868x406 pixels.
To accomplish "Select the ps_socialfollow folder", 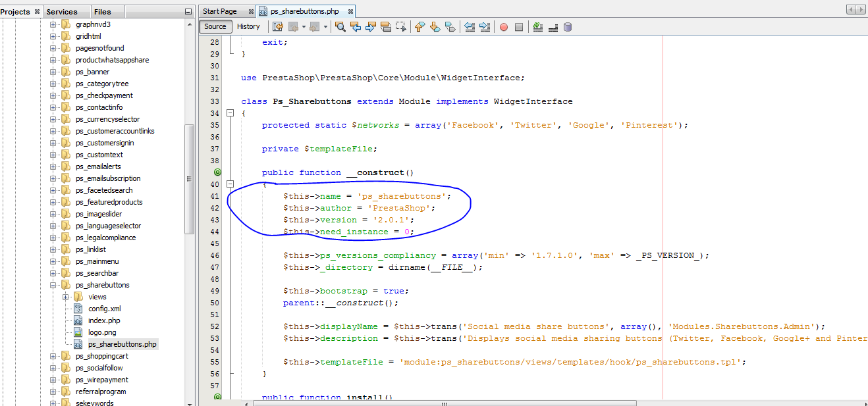I will [99, 368].
